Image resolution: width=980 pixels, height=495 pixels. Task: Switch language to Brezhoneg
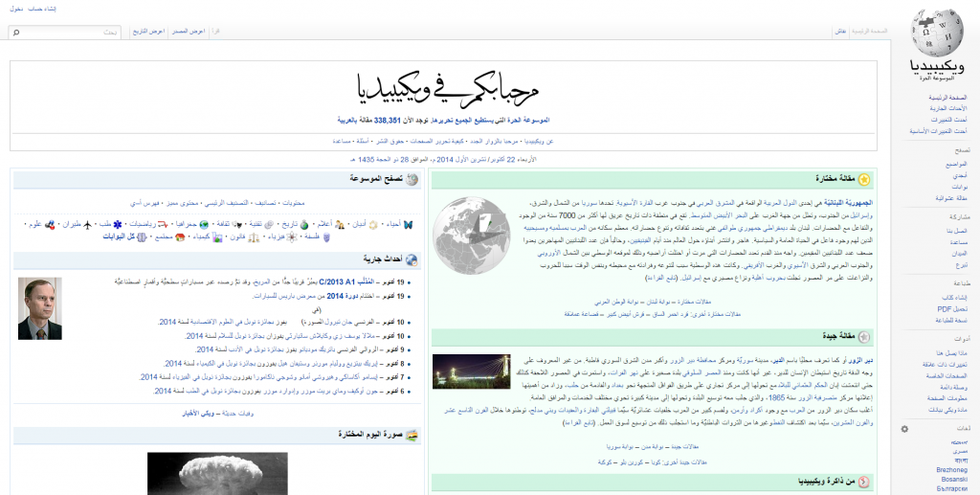tap(952, 470)
